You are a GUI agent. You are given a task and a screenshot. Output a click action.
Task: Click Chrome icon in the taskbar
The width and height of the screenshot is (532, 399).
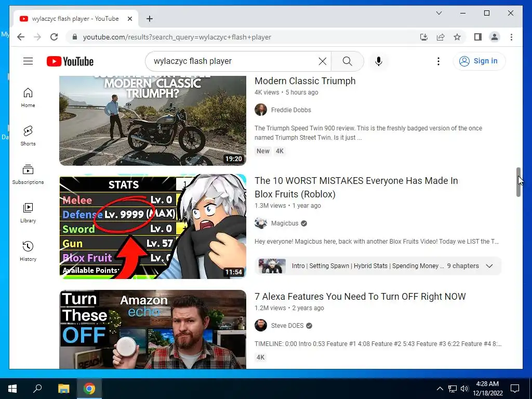(x=89, y=389)
